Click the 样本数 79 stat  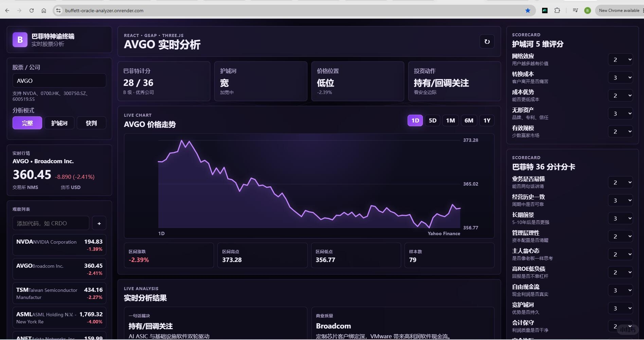click(x=449, y=255)
